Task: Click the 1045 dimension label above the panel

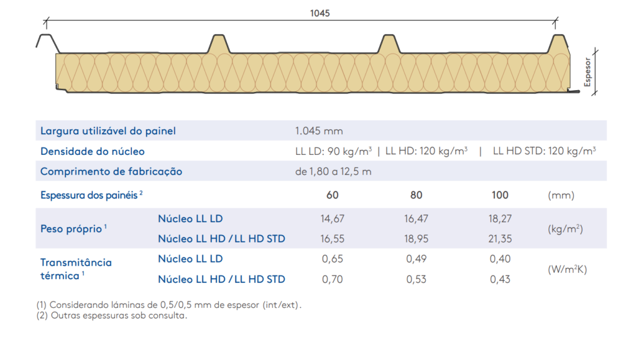Action: [319, 13]
